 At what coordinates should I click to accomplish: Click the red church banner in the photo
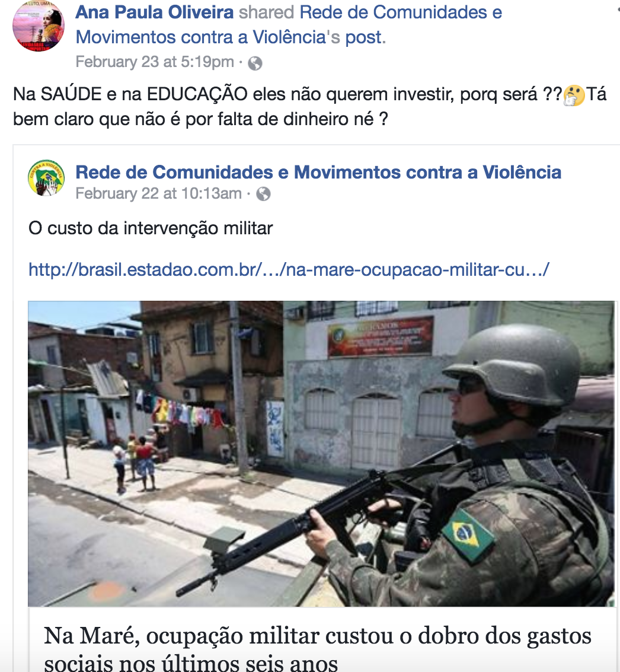tap(381, 336)
